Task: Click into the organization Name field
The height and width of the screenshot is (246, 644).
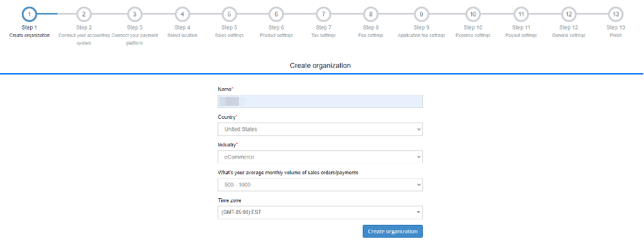Action: (320, 101)
